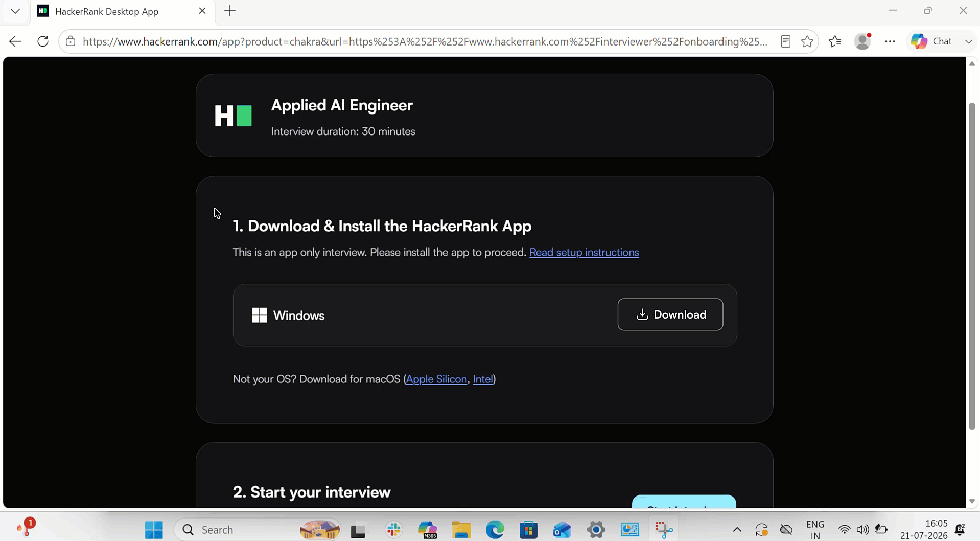Open a new browser tab
Viewport: 980px width, 541px height.
pos(230,11)
